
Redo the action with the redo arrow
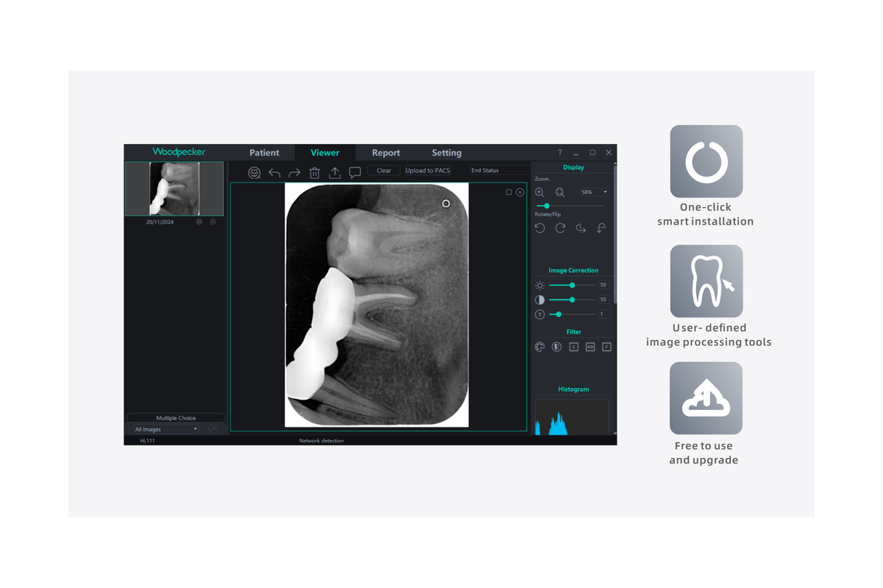click(x=295, y=173)
